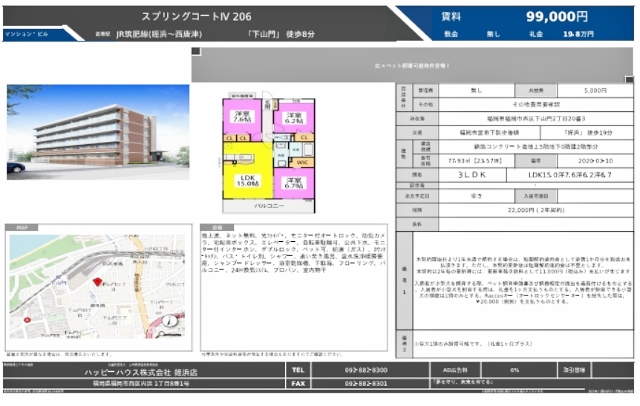Viewport: 640px width, 406px height.
Task: Click the company name 'ハッピーハウス株式会社 姪浜店'
Action: [x=141, y=372]
